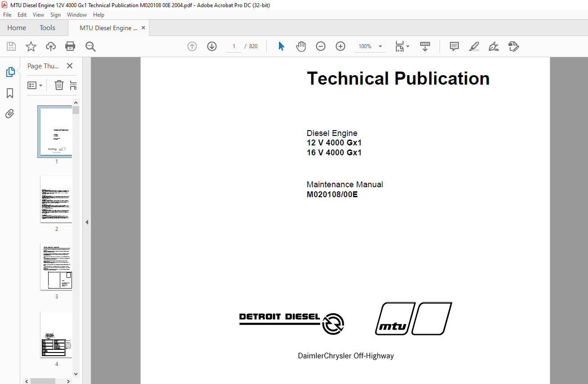Zoom out with minus icon
This screenshot has width=588, height=384.
(320, 46)
